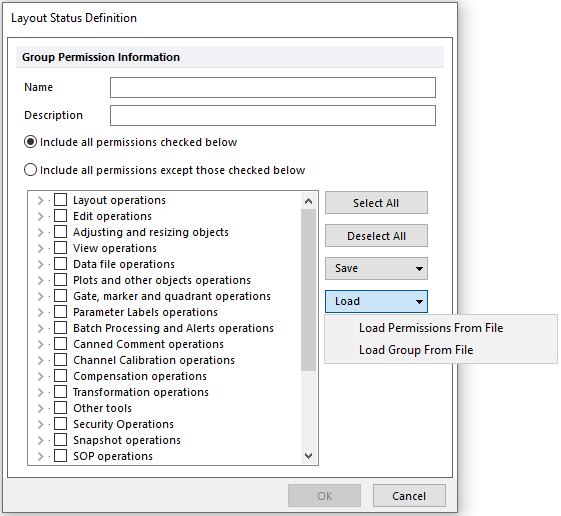This screenshot has height=516, width=561.
Task: Click the scroll-up arrow of permissions list
Action: tap(308, 201)
